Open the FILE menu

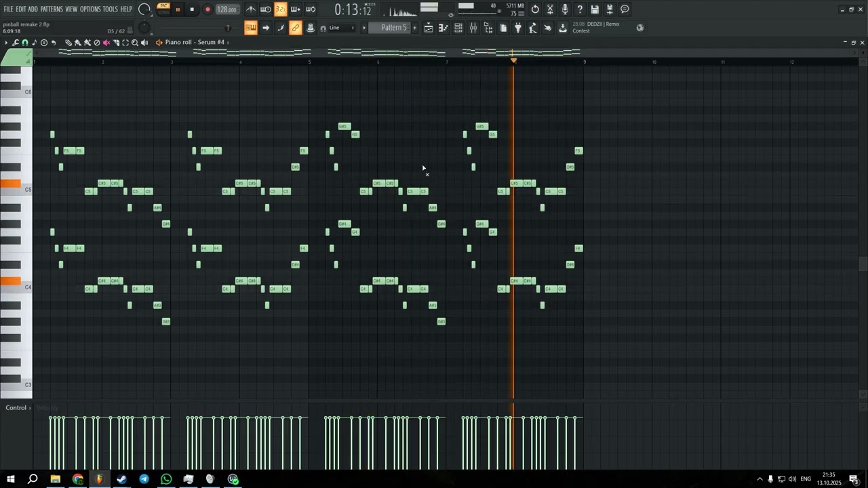tap(8, 9)
